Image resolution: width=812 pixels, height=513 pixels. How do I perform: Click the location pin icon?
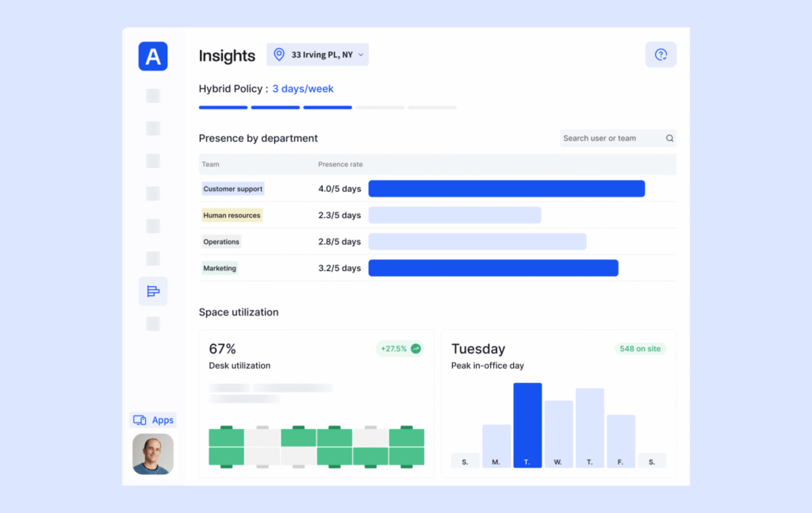pyautogui.click(x=279, y=55)
